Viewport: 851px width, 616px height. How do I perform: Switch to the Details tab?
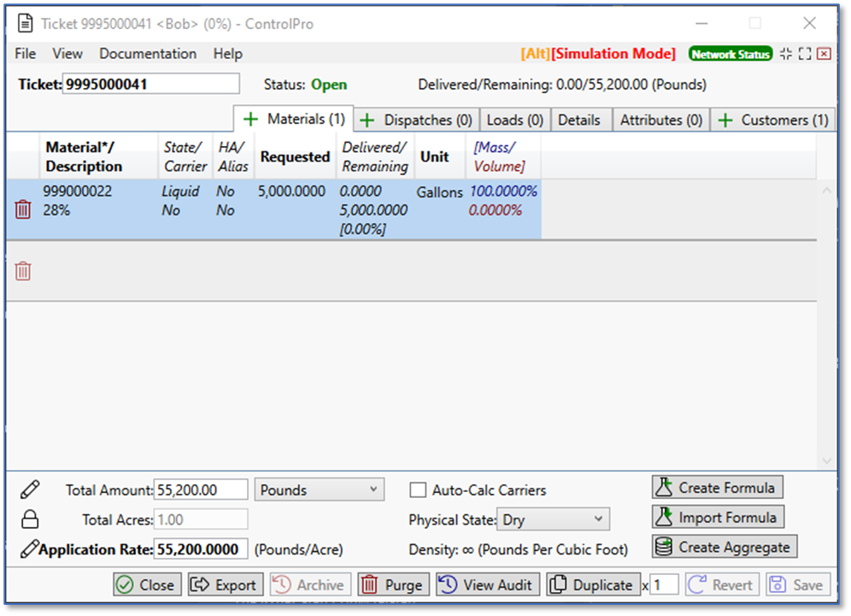click(579, 120)
